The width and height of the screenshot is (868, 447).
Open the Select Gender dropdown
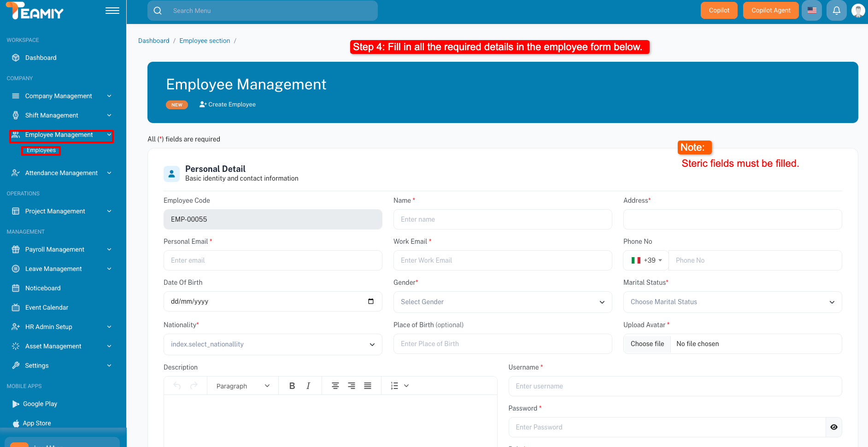[x=502, y=302]
